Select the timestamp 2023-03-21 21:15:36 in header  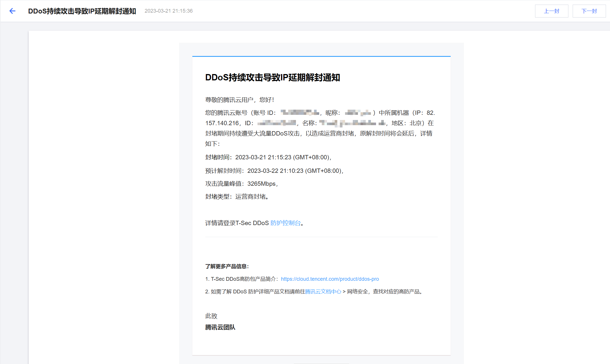coord(169,11)
